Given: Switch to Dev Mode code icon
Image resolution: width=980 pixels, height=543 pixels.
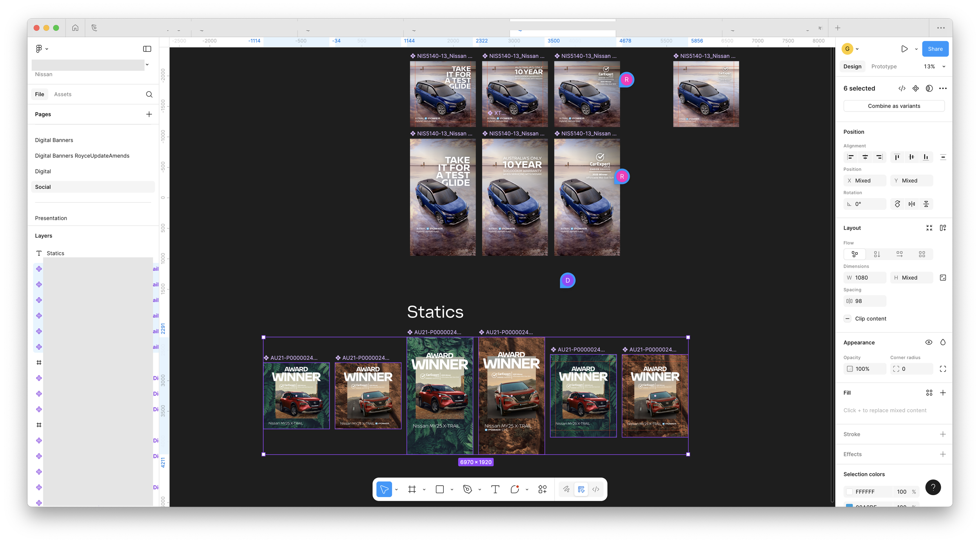Looking at the screenshot, I should coord(596,489).
